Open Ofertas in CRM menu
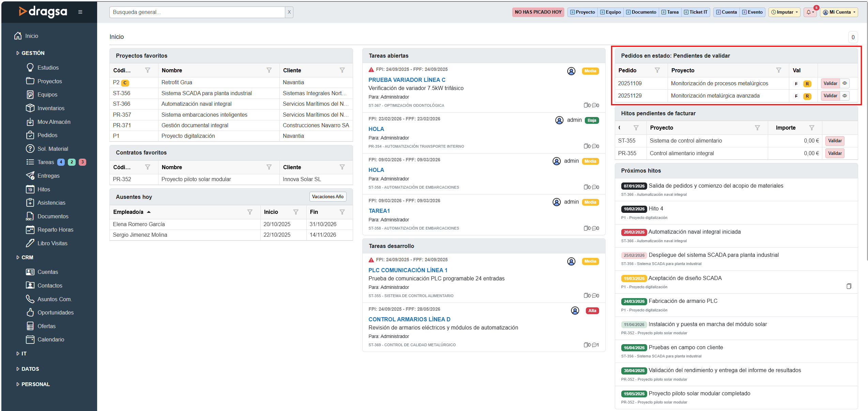 click(x=46, y=326)
